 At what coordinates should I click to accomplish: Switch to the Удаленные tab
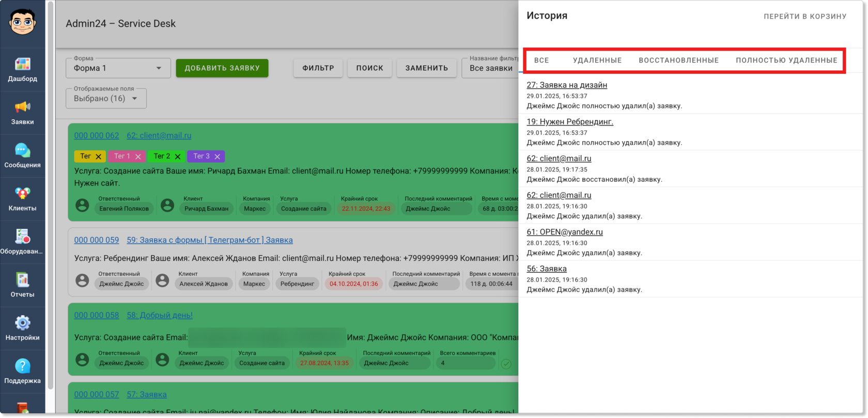tap(597, 60)
